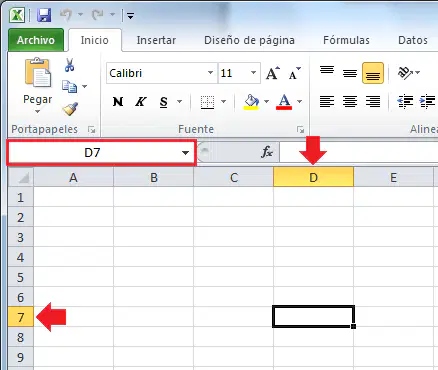
Task: Click the Format Painter brush icon
Action: [x=70, y=109]
